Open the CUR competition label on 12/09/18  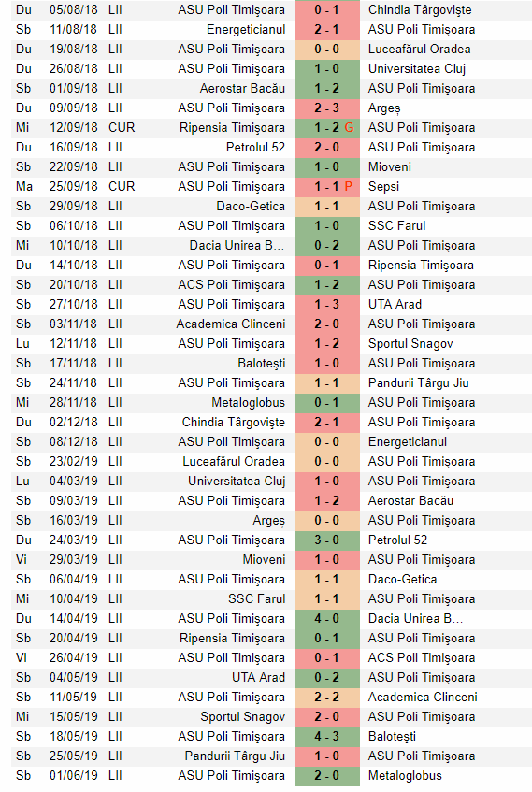(x=122, y=128)
